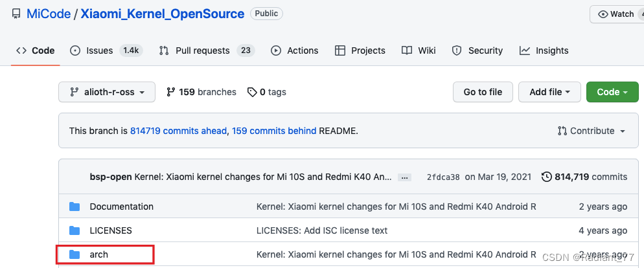Open the bsp-open author link
Image resolution: width=644 pixels, height=268 pixels.
[x=111, y=177]
